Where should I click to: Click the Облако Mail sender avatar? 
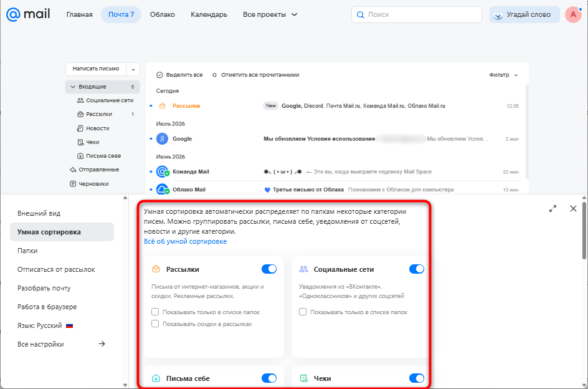[x=163, y=190]
